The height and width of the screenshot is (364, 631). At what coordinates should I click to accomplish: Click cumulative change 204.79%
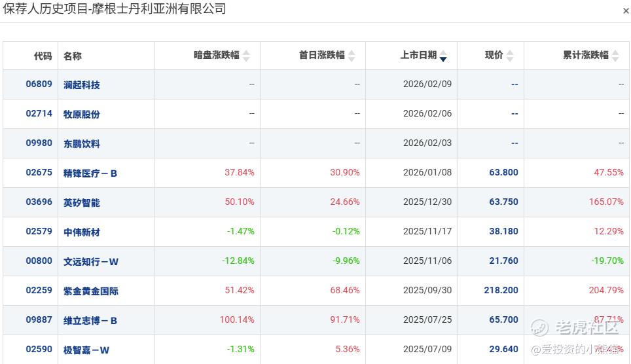click(x=606, y=290)
